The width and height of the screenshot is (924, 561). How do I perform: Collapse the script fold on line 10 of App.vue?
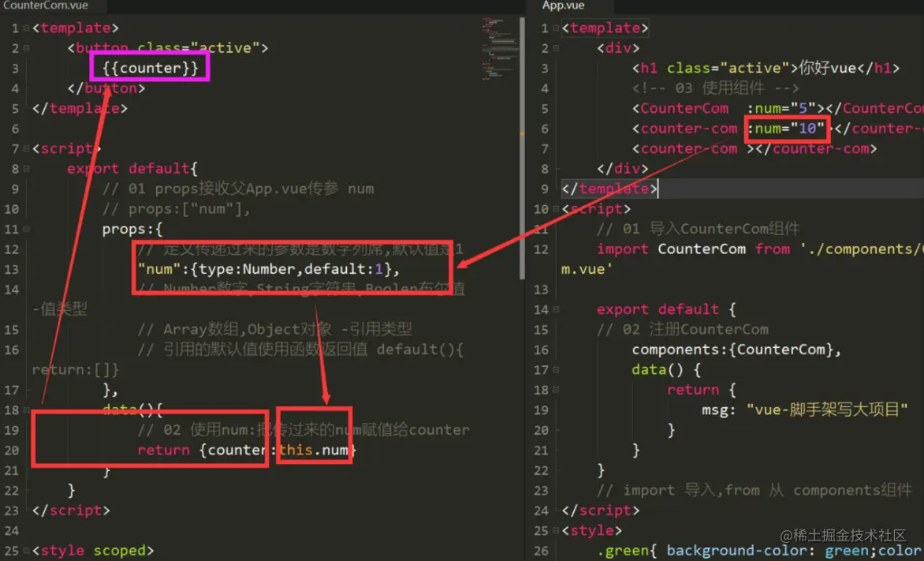(x=556, y=209)
